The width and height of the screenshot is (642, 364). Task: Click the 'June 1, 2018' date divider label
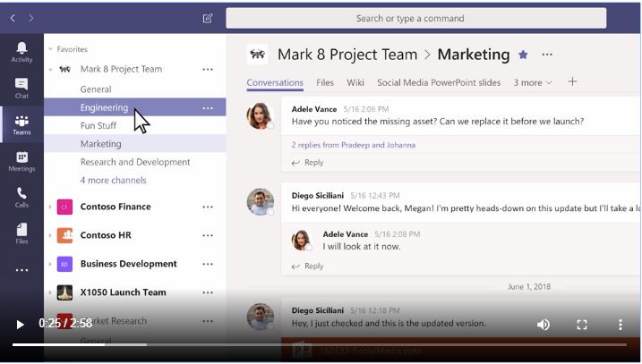coord(529,287)
